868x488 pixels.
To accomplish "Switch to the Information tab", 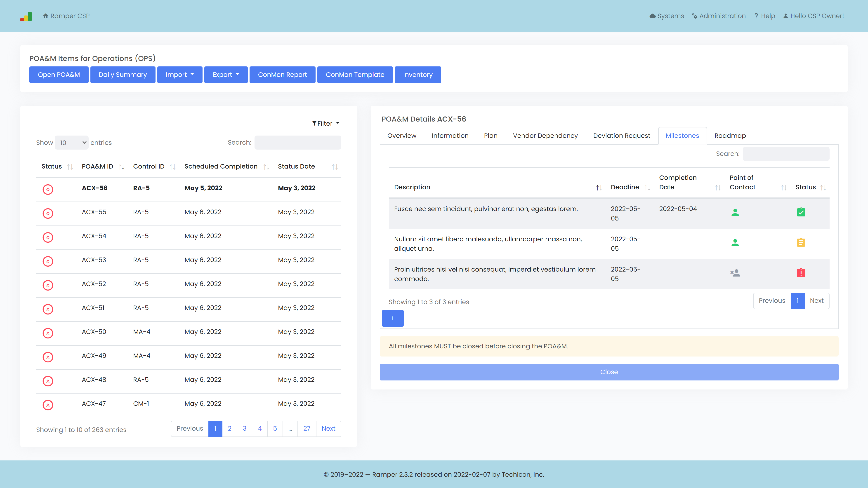I will 450,135.
